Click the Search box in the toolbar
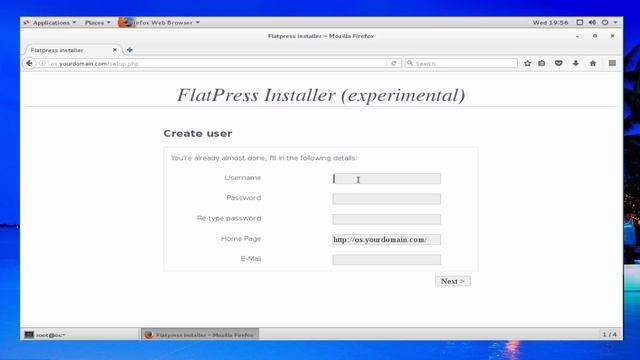 coord(461,64)
